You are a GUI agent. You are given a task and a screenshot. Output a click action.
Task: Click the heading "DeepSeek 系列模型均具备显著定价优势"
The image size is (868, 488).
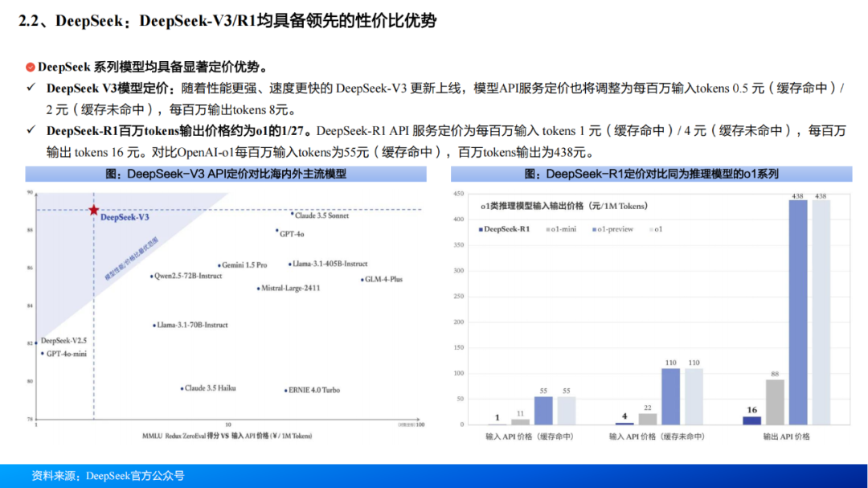tap(152, 67)
